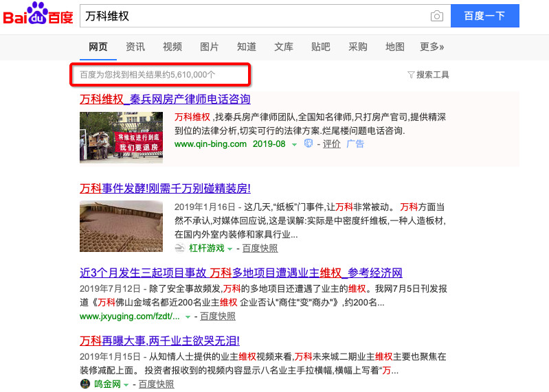Click result count text 约5,610,000个
Viewport: 549px width, 392px height.
point(189,75)
